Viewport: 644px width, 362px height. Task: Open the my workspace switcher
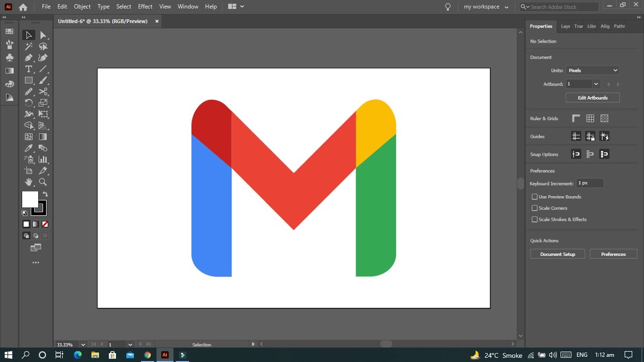(486, 7)
